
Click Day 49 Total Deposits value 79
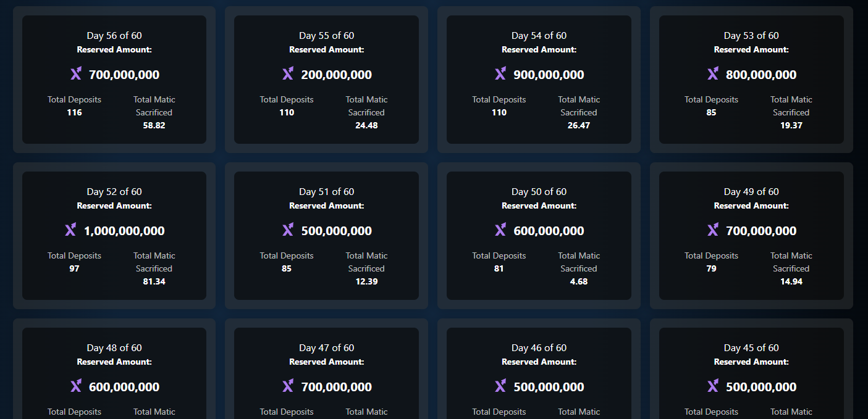click(711, 268)
